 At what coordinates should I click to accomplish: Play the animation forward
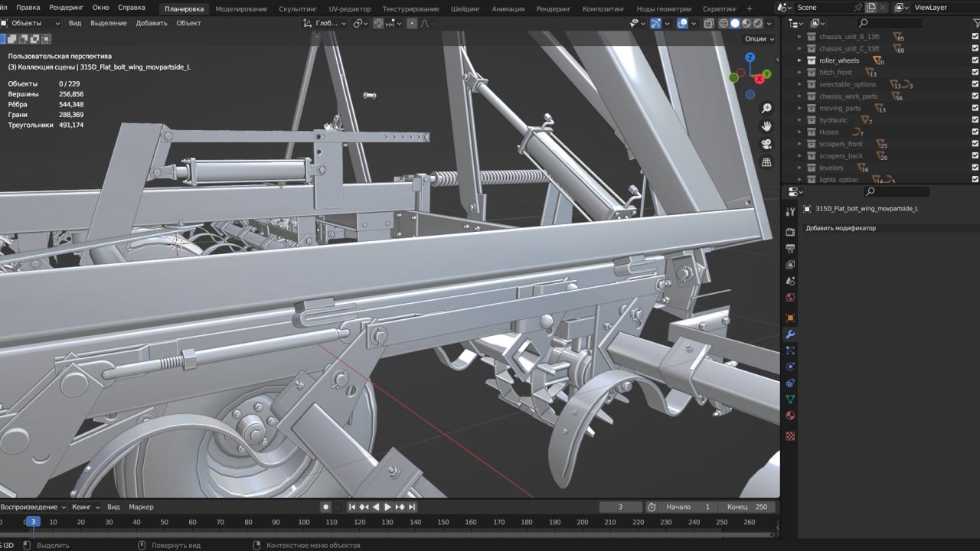pyautogui.click(x=387, y=507)
